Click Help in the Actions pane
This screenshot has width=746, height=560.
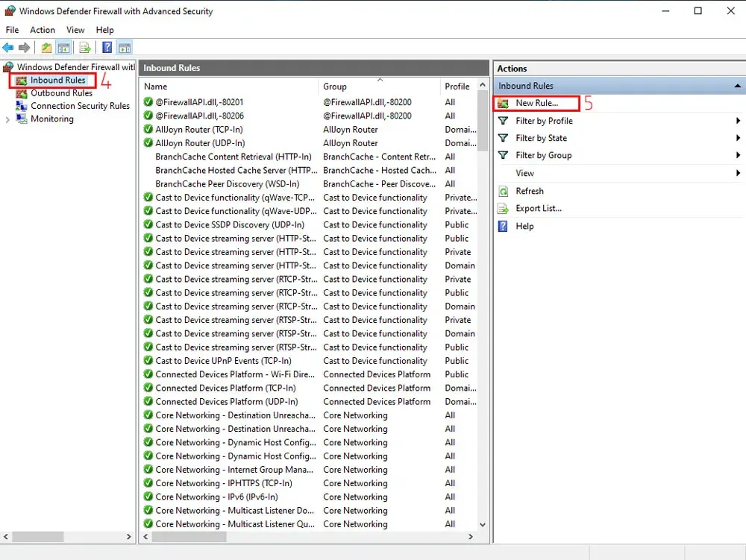click(524, 226)
